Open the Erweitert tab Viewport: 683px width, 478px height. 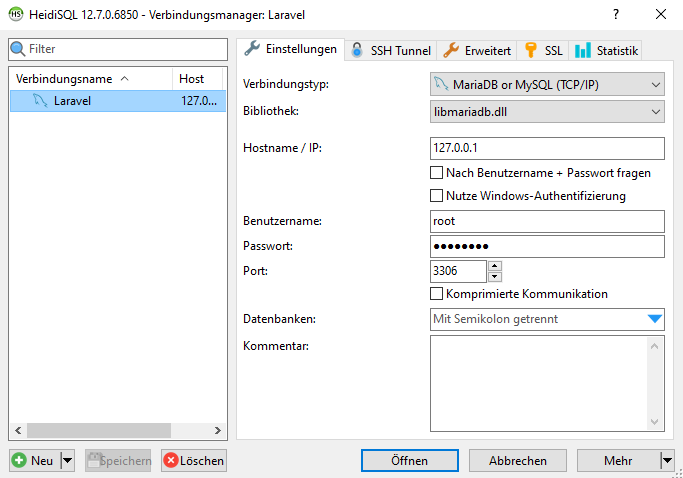[x=477, y=51]
